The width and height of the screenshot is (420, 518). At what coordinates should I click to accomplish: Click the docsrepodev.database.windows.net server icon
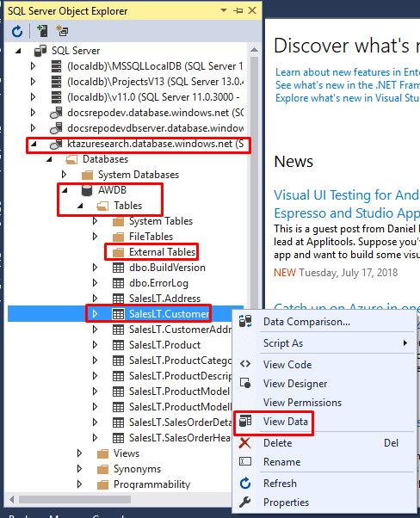point(56,113)
